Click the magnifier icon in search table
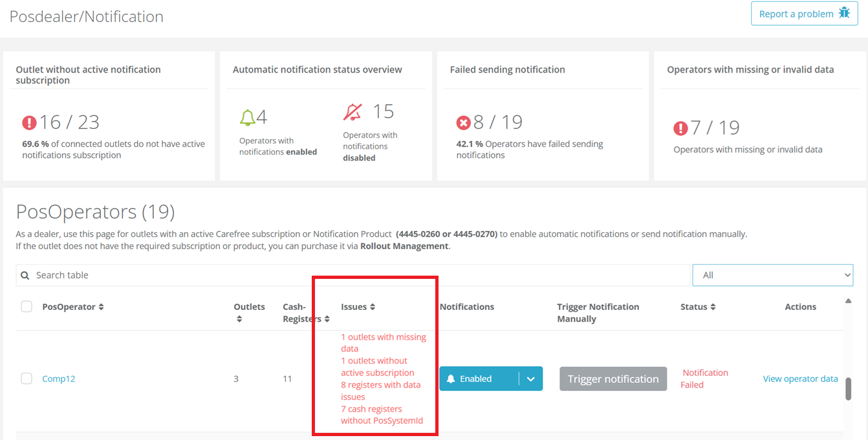 point(25,275)
